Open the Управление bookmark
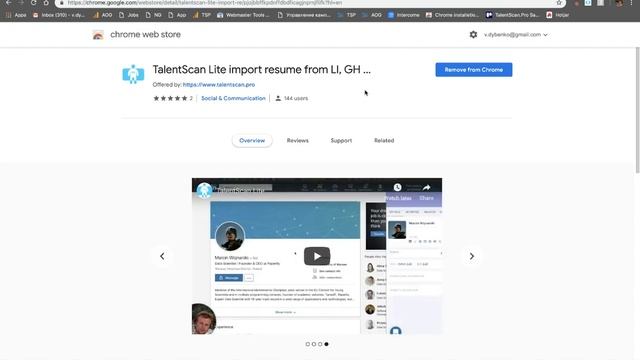Viewport: 640px width, 360px height. pyautogui.click(x=304, y=15)
